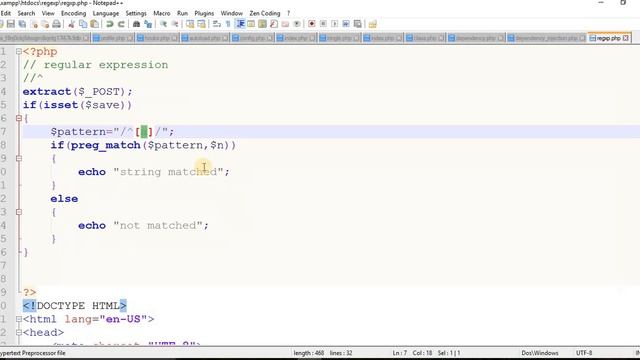Open the Edit menu
The height and width of the screenshot is (360, 640).
pyautogui.click(x=6, y=13)
